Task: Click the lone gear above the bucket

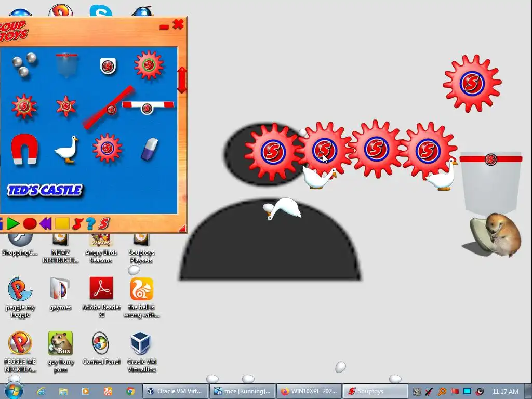Action: 472,83
